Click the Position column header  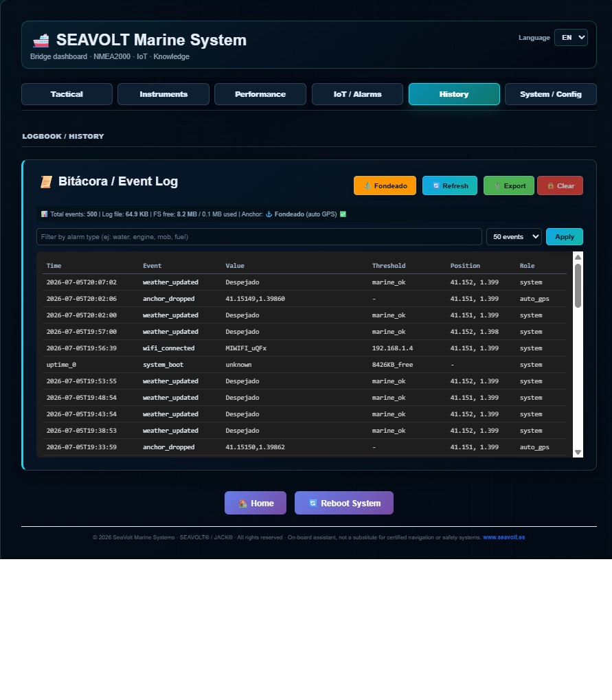click(x=465, y=266)
